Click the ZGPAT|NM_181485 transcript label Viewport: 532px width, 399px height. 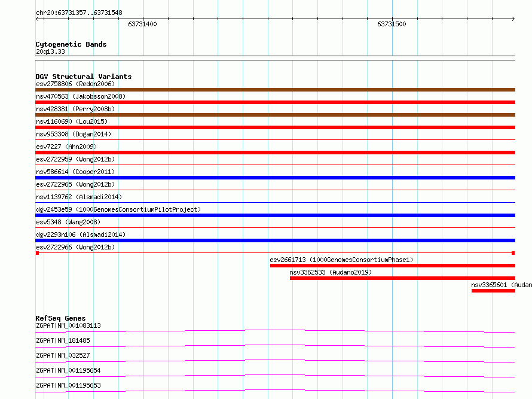pyautogui.click(x=63, y=340)
